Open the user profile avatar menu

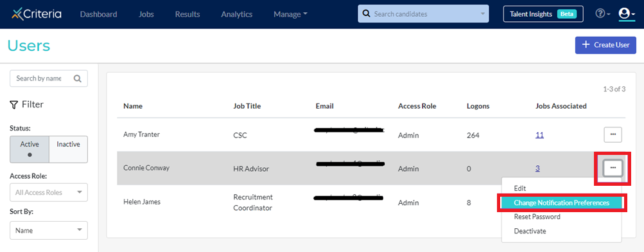click(x=626, y=14)
